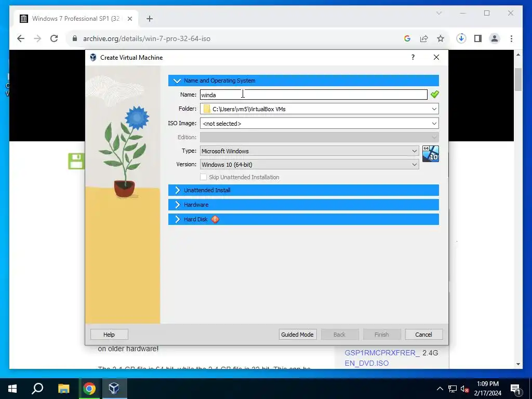Open Chrome three-dot menu
The width and height of the screenshot is (532, 399).
[511, 38]
